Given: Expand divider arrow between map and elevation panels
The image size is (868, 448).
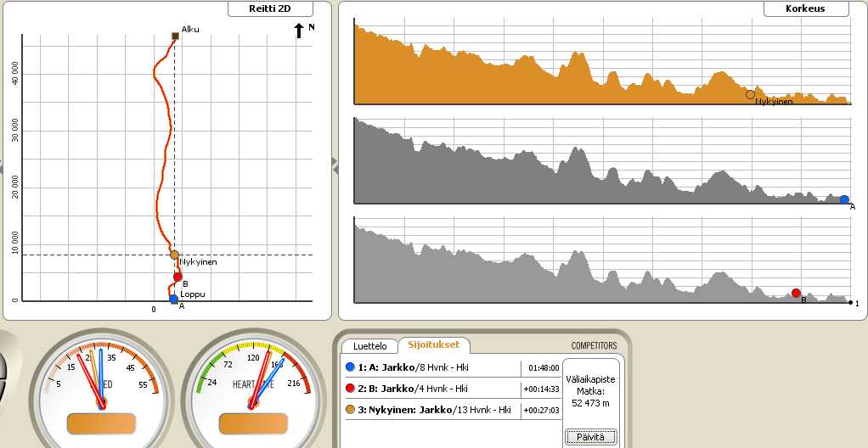Looking at the screenshot, I should pos(335,169).
